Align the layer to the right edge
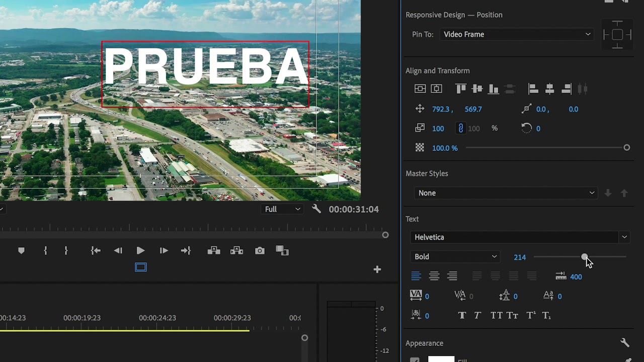Screen dimensions: 644x362 click(x=566, y=89)
